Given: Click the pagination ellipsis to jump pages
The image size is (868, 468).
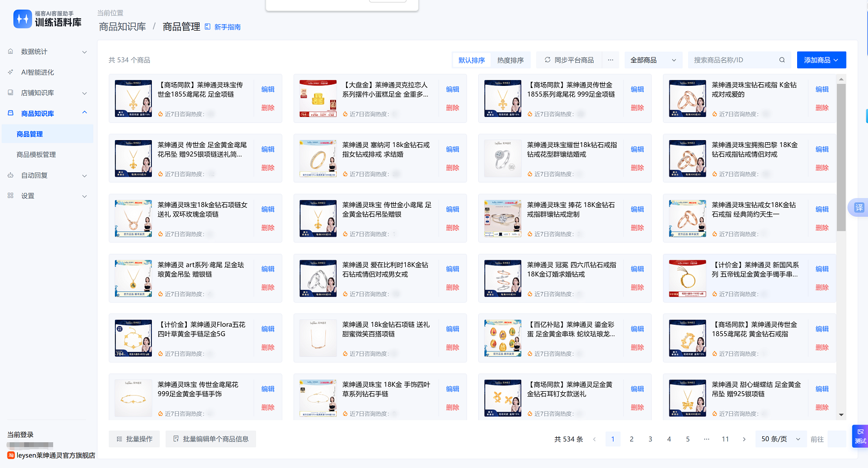Looking at the screenshot, I should (x=706, y=439).
